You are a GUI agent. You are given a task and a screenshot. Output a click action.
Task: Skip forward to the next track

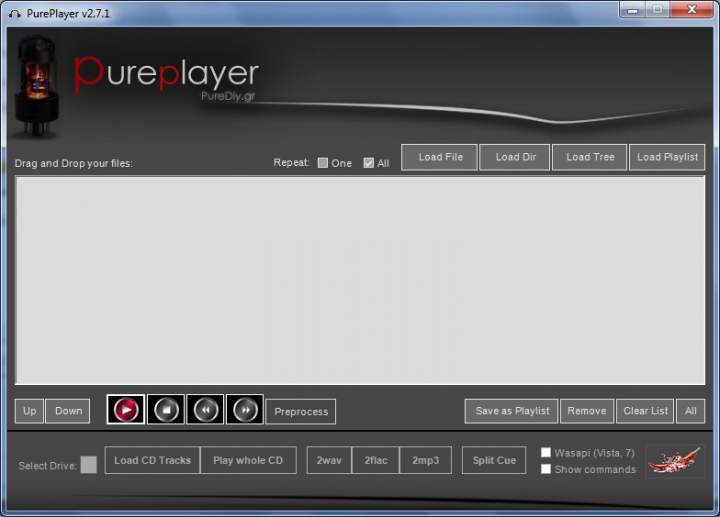(245, 409)
